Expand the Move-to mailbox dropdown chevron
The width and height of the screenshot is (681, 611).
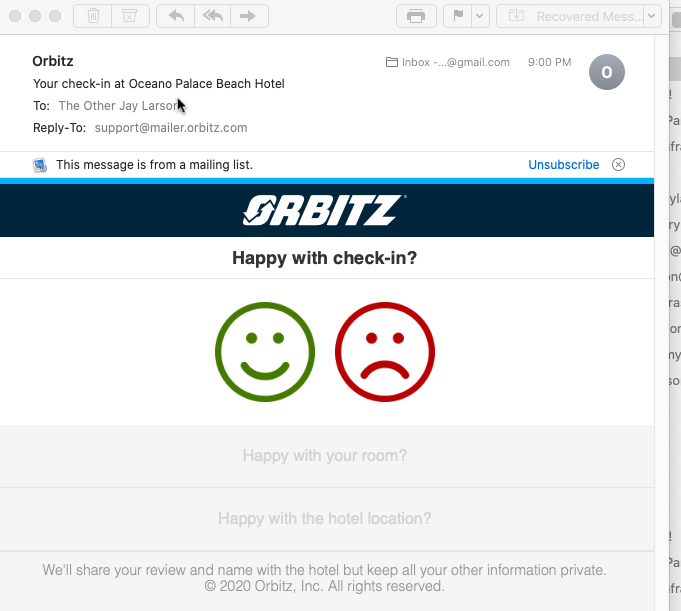point(652,16)
